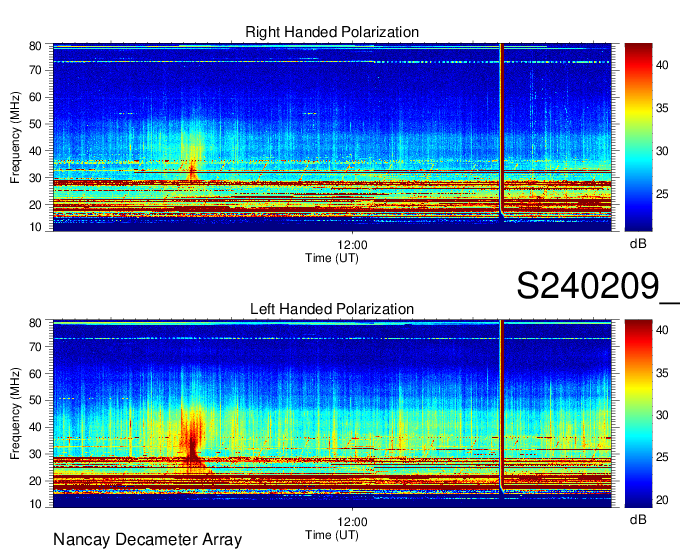This screenshot has width=680, height=552.
Task: Click the vertical yellow spike in Left Handed spectrogram
Action: 502,407
